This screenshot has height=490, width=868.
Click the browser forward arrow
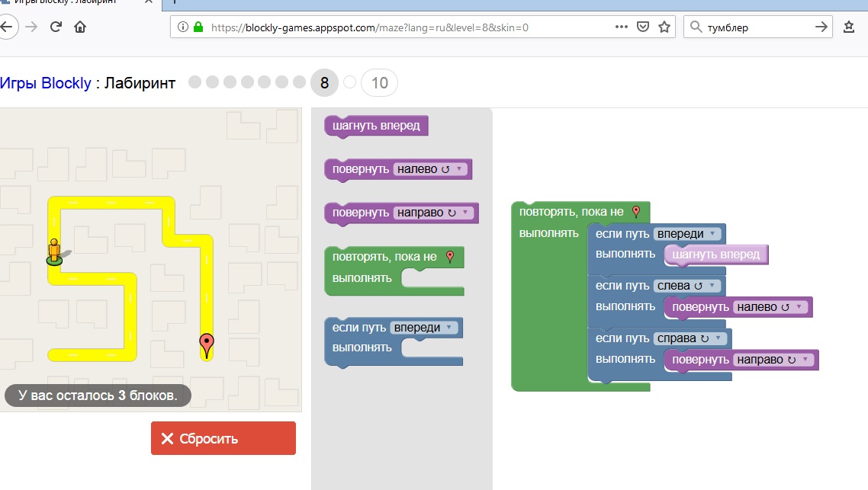(31, 27)
